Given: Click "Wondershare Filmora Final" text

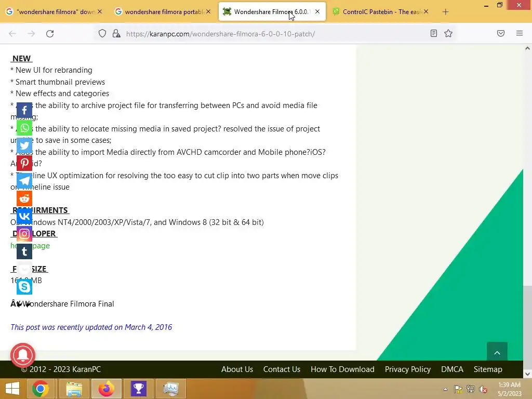Looking at the screenshot, I should (68, 303).
